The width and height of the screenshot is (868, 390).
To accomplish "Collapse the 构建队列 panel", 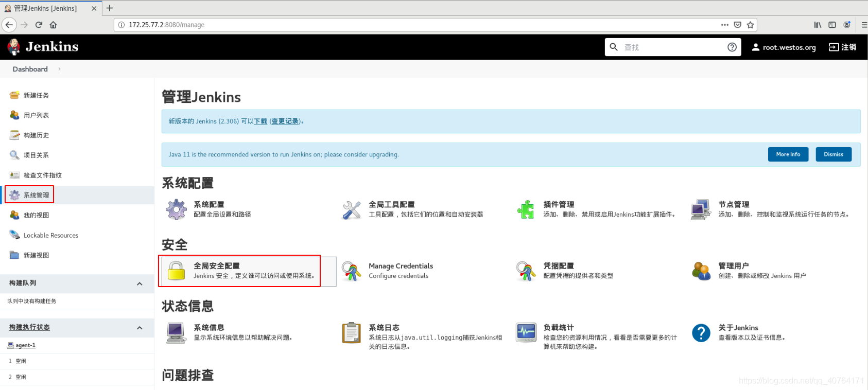I will tap(140, 283).
